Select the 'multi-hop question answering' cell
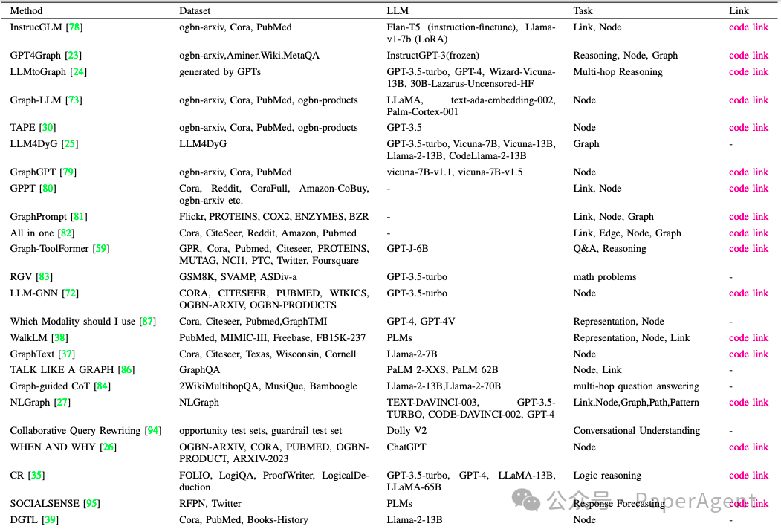This screenshot has width=781, height=532. click(636, 386)
